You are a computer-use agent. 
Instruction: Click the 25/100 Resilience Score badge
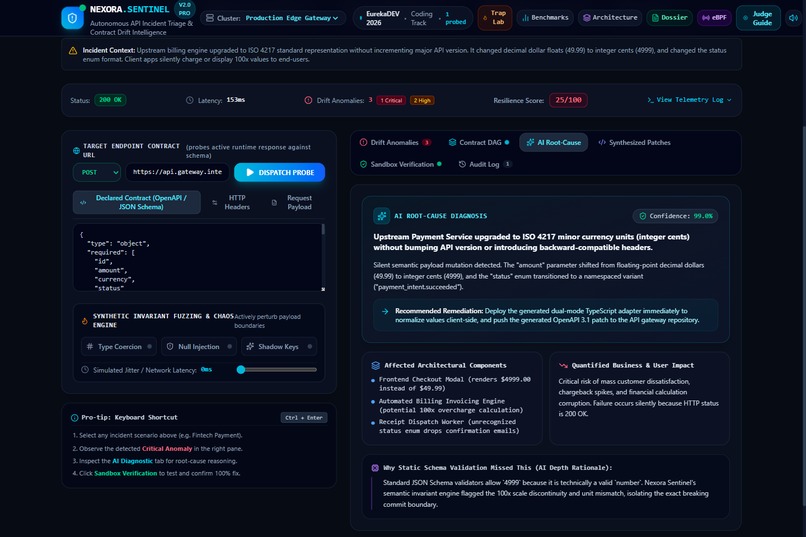(x=568, y=100)
